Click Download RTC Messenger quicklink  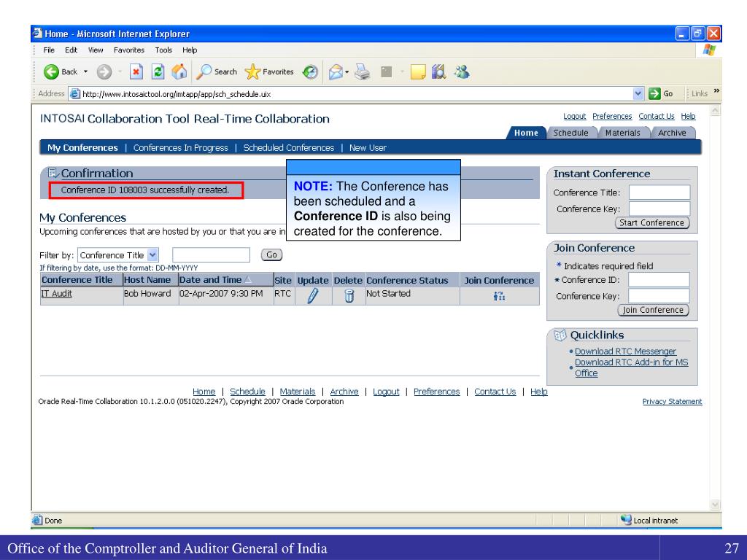[x=625, y=351]
